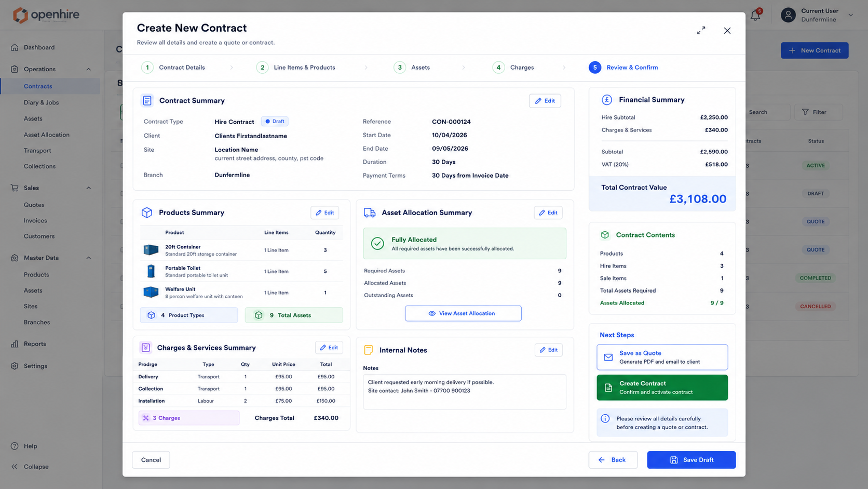Open Asset Allocation in sidebar
Image resolution: width=868 pixels, height=489 pixels.
click(46, 135)
